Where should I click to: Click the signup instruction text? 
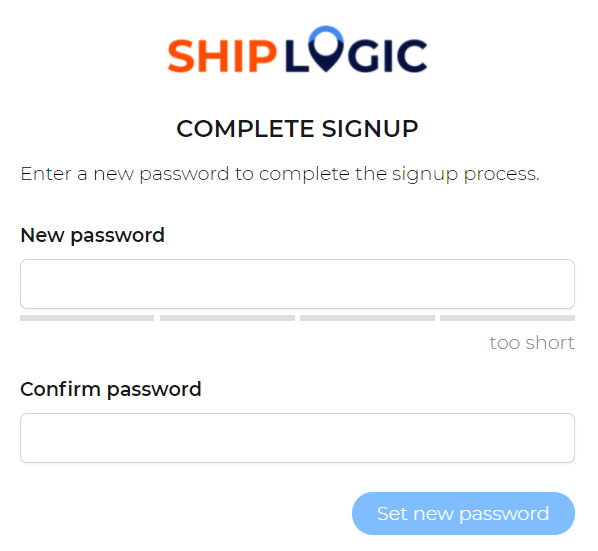point(280,174)
